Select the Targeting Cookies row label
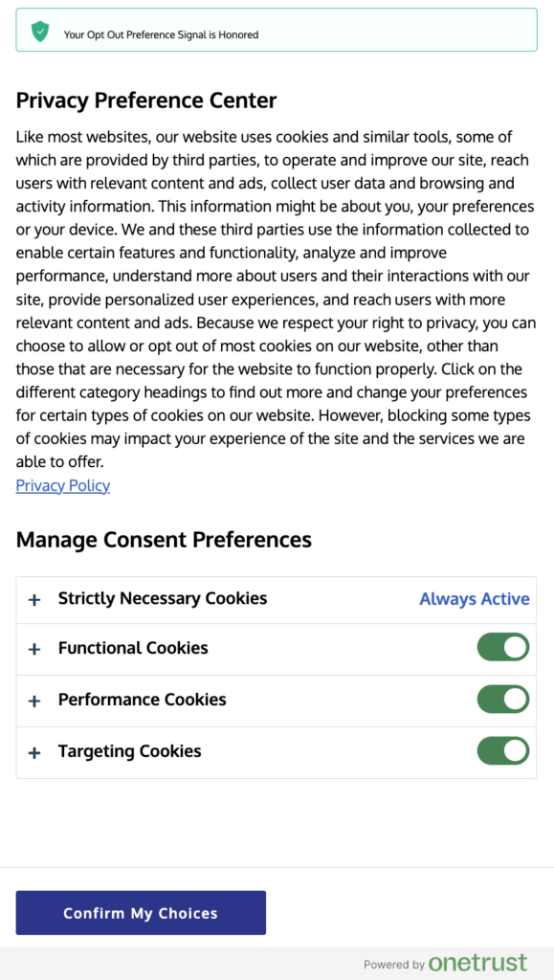Viewport: 554px width, 980px height. [x=128, y=751]
